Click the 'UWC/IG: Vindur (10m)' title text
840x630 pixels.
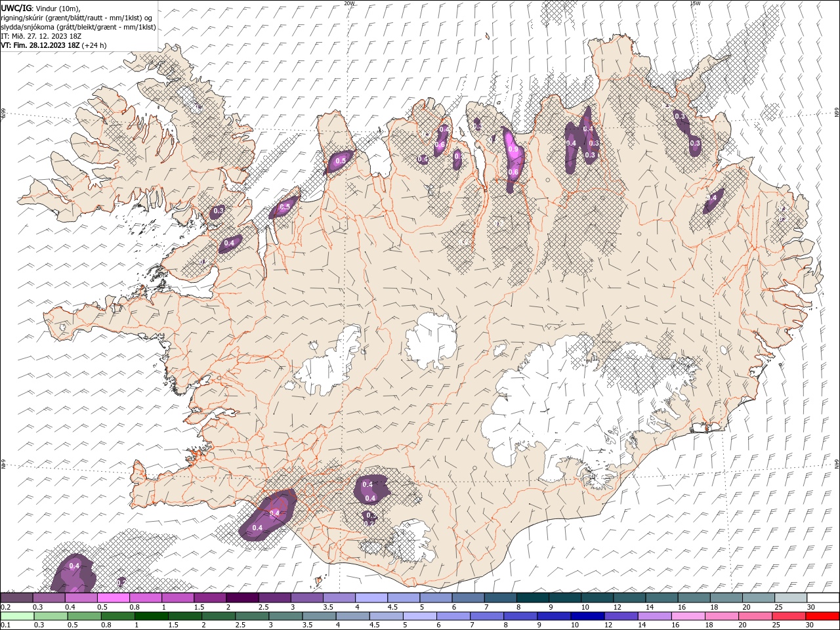(41, 8)
